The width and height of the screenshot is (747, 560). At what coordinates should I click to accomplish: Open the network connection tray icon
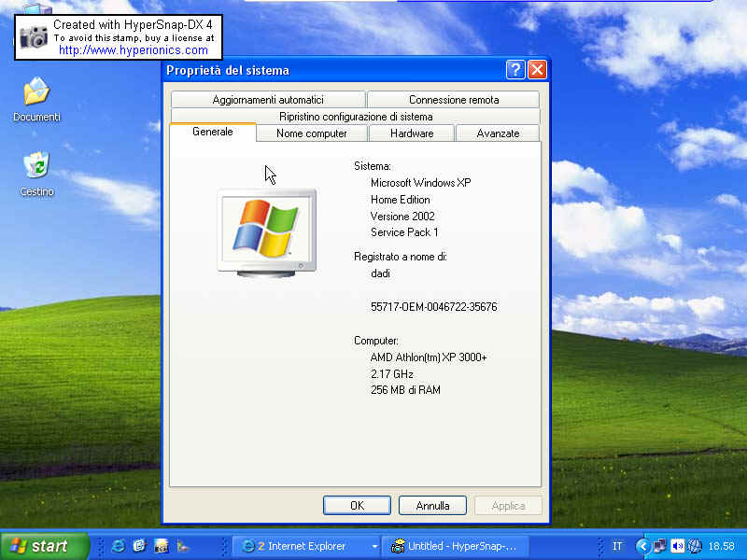(x=660, y=546)
